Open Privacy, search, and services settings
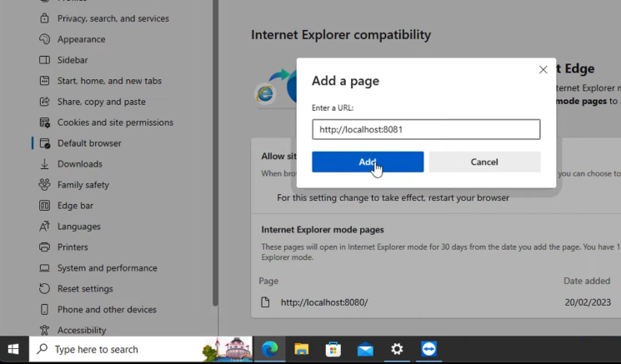621x364 pixels. [x=113, y=18]
